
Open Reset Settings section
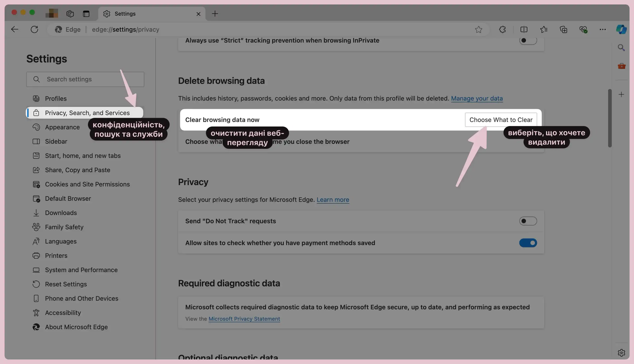[85, 284]
